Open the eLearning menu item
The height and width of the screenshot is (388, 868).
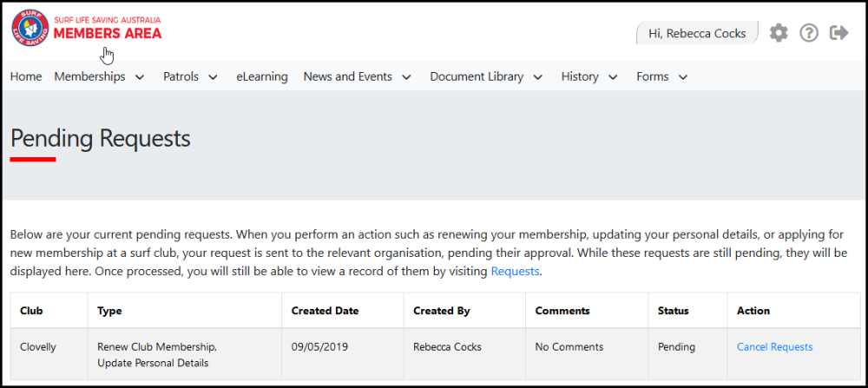click(262, 76)
